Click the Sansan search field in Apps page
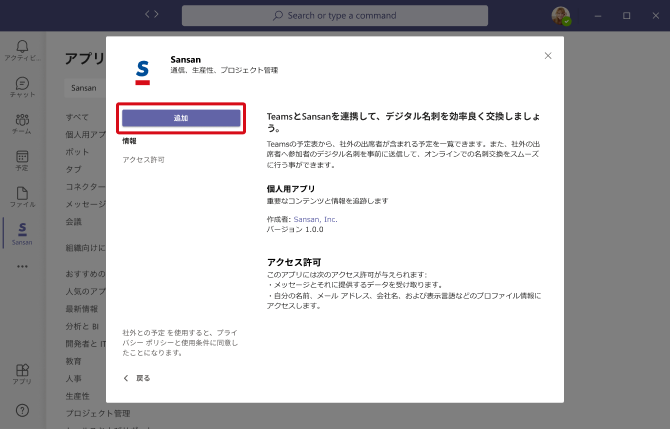The image size is (670, 429). coord(85,88)
